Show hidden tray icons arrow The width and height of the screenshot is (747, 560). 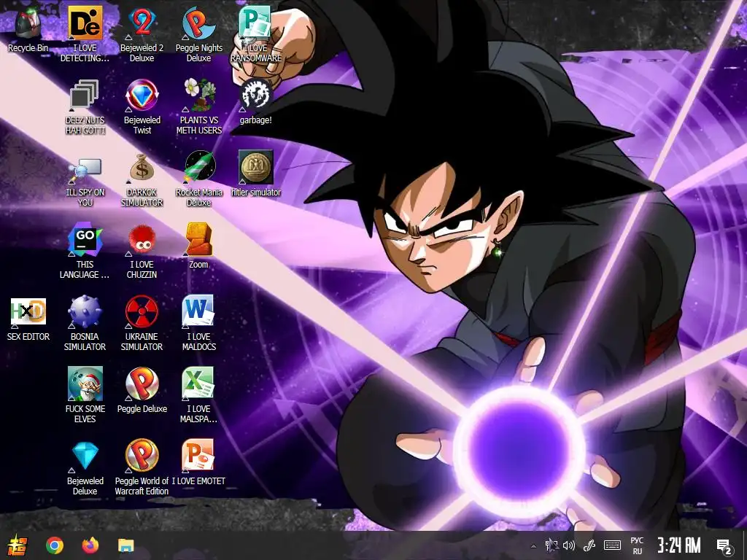[x=533, y=545]
